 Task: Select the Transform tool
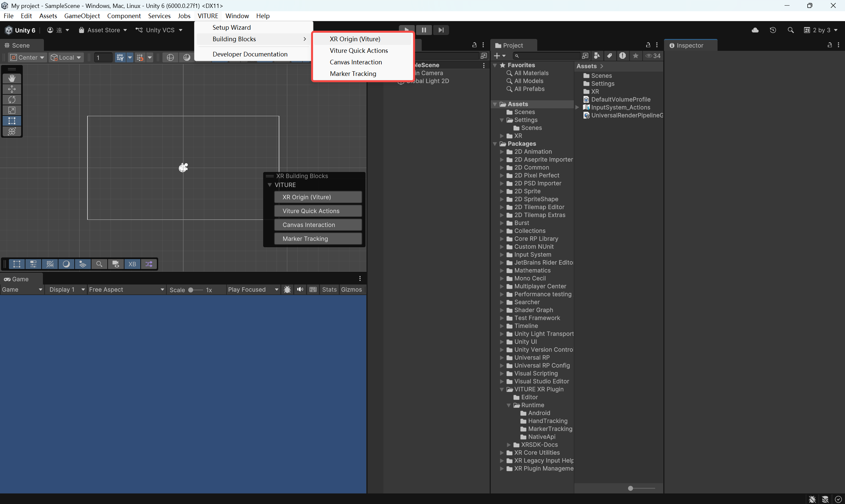click(12, 131)
